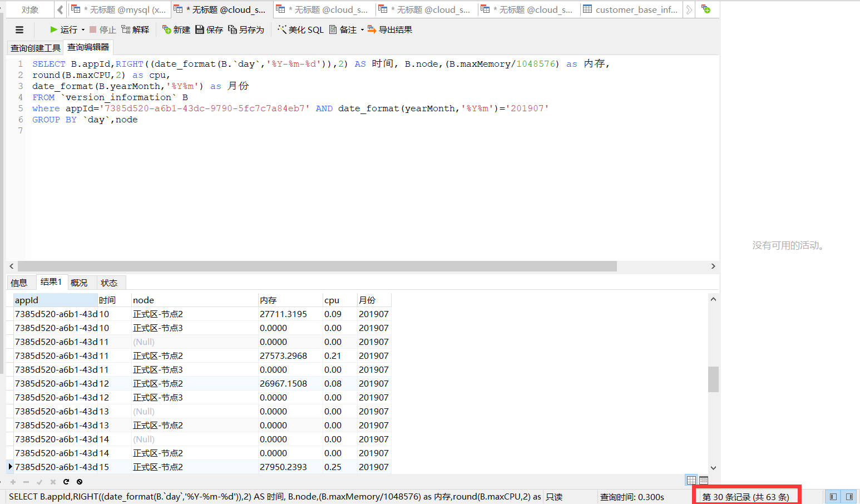The height and width of the screenshot is (504, 860).
Task: Click the apply changes checkmark icon
Action: coord(39,482)
